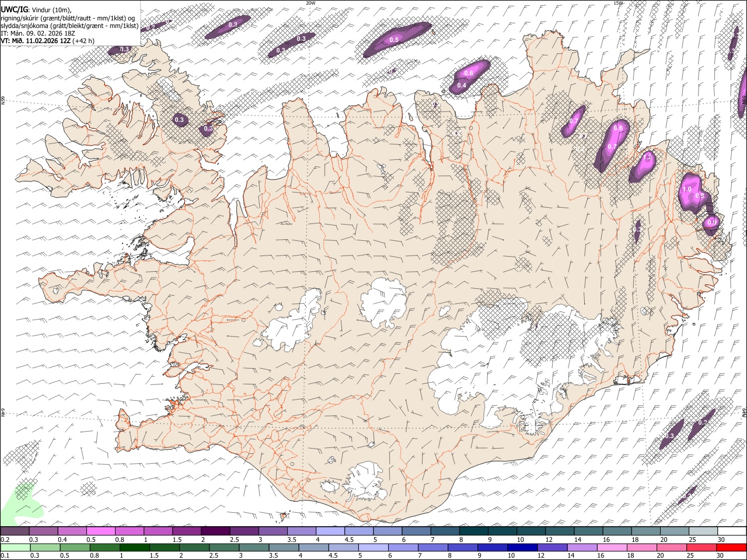Click the 'slydda/snjókoma' legend description line
The height and width of the screenshot is (560, 747).
click(69, 26)
